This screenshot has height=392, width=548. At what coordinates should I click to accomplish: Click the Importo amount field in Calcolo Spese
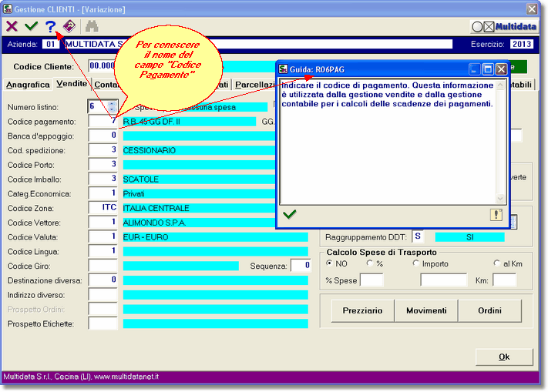click(443, 280)
